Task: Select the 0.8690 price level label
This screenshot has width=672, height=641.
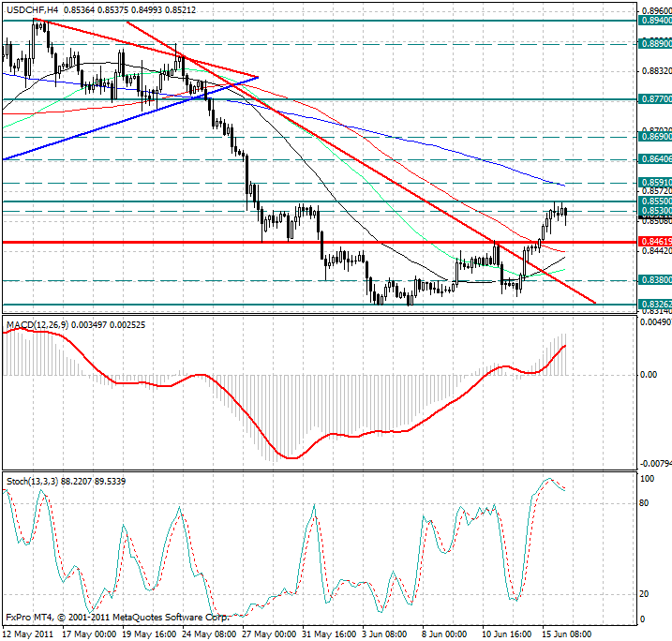Action: click(x=655, y=137)
